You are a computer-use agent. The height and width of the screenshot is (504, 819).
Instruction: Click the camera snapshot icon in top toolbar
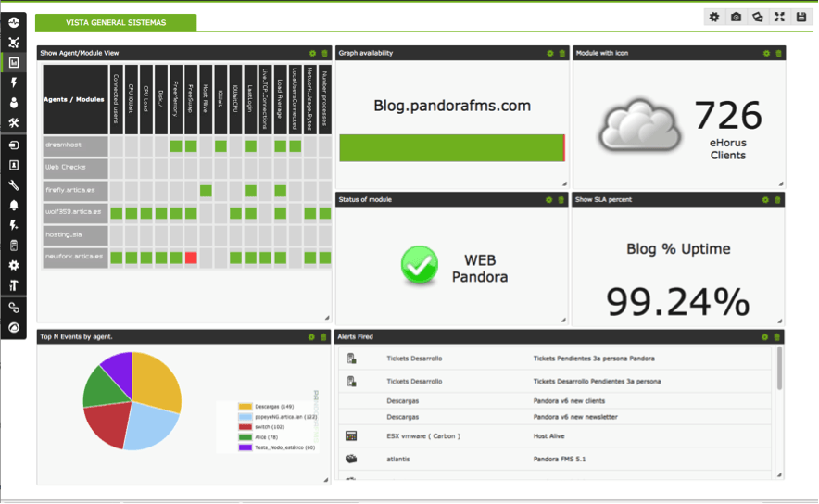736,18
